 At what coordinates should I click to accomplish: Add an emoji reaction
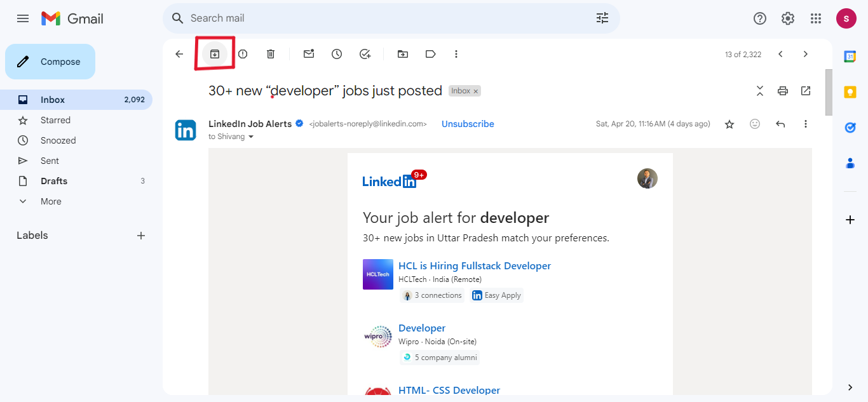pos(755,124)
